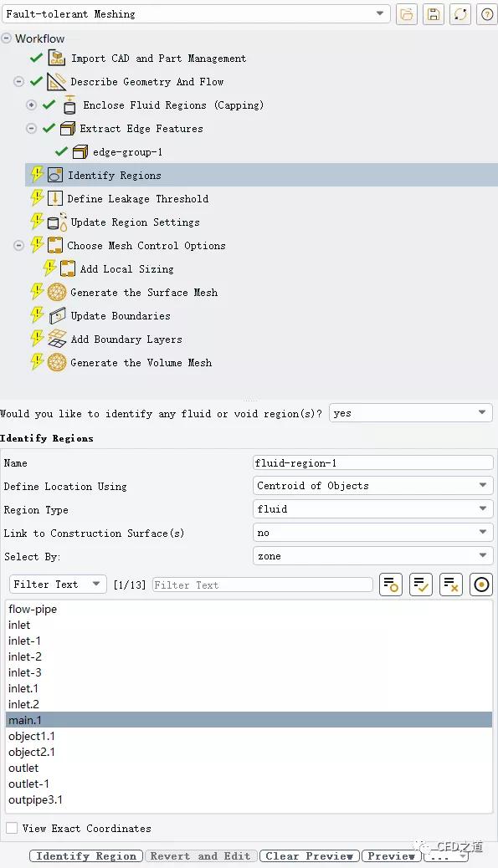Collapse the Workflow root node
498x868 pixels.
click(7, 38)
